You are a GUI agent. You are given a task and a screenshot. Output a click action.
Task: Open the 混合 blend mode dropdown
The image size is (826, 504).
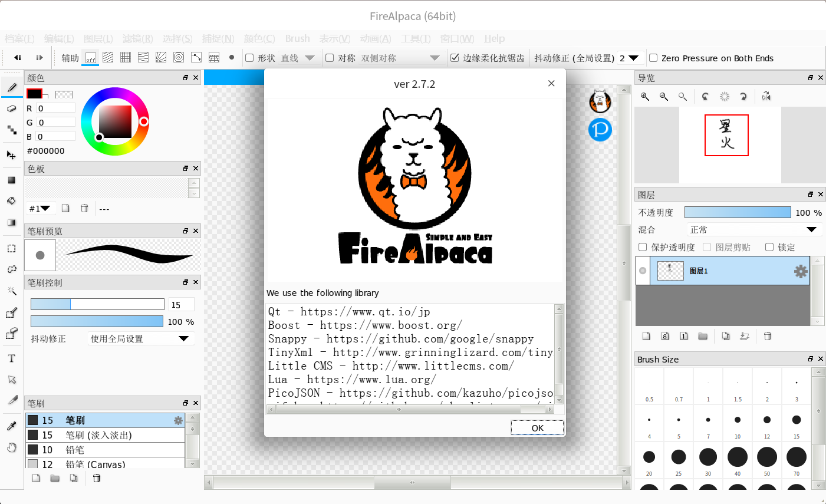tap(753, 229)
